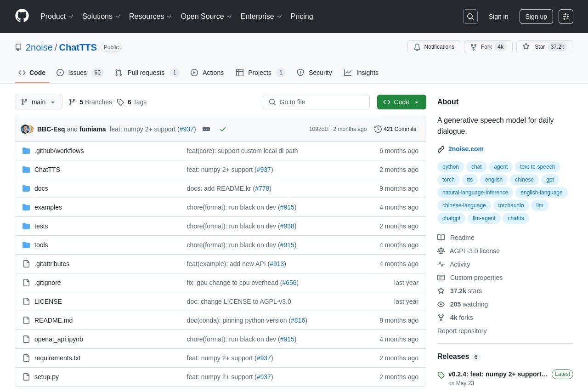The width and height of the screenshot is (588, 392).
Task: Click the book icon beside Readme
Action: 441,238
